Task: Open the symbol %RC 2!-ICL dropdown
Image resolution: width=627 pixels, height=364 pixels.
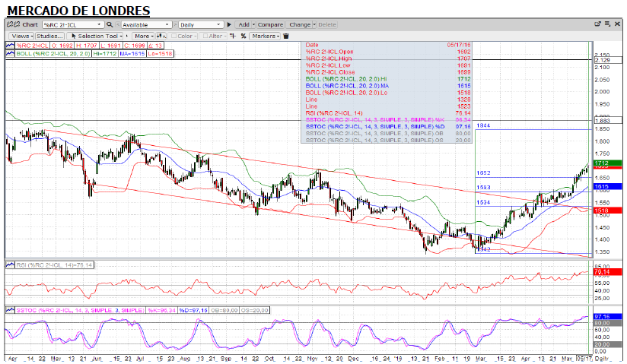Action: [73, 24]
